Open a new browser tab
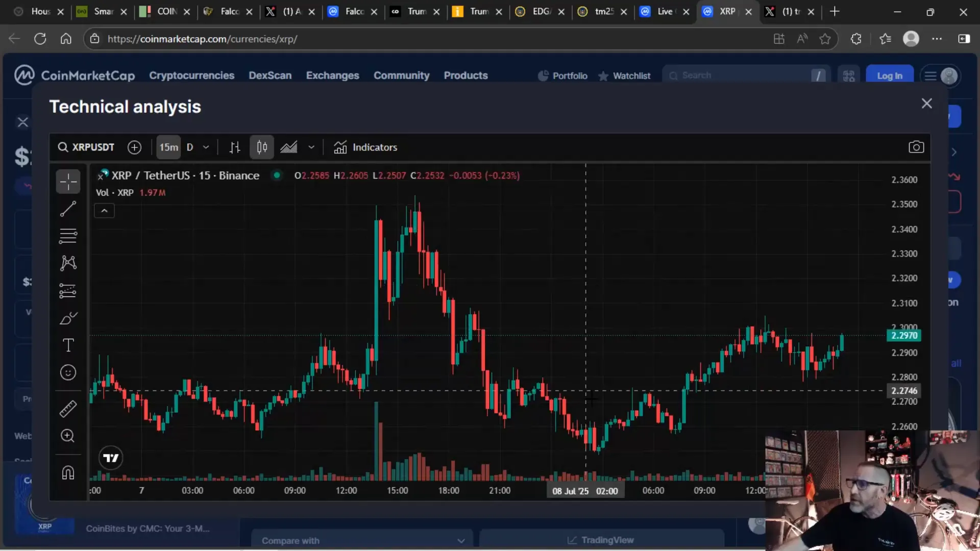 click(835, 11)
